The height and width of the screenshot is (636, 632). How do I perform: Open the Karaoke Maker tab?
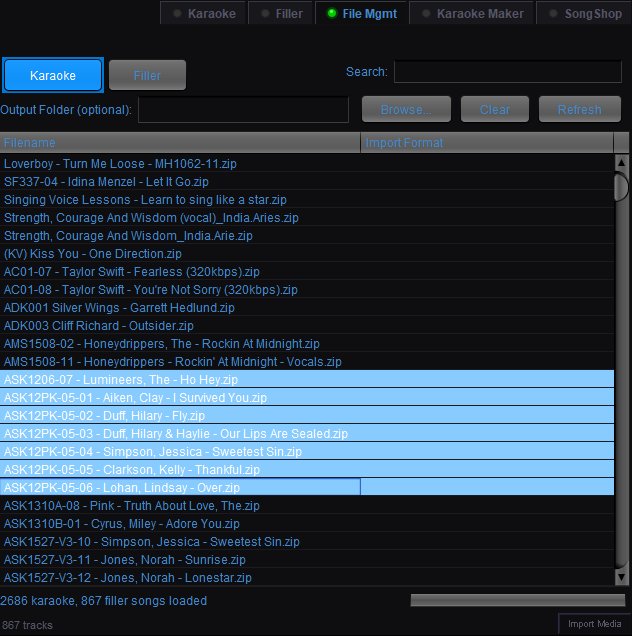pos(472,13)
